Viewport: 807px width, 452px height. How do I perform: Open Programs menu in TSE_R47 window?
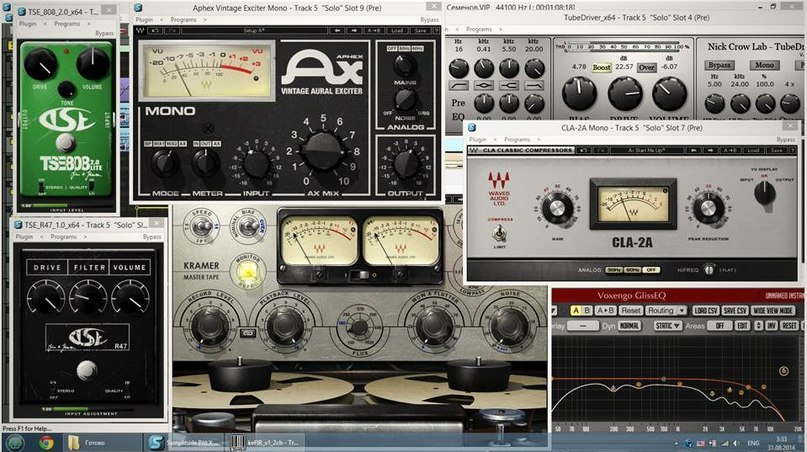tap(63, 237)
